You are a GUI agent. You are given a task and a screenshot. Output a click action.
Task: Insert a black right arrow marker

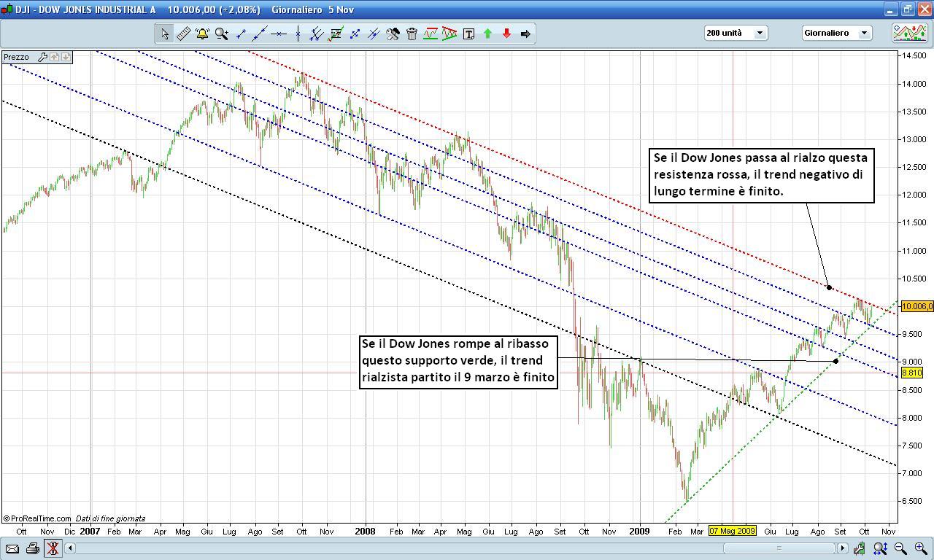525,34
